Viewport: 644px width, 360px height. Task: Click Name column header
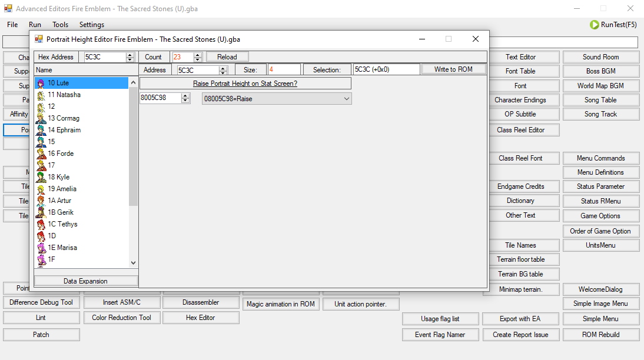pyautogui.click(x=86, y=70)
